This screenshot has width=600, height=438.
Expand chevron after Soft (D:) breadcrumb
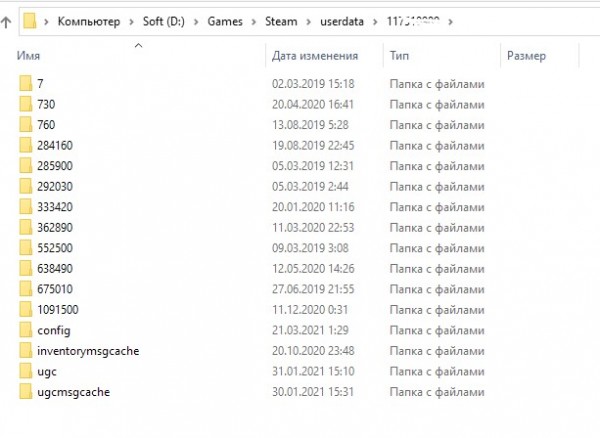click(196, 22)
